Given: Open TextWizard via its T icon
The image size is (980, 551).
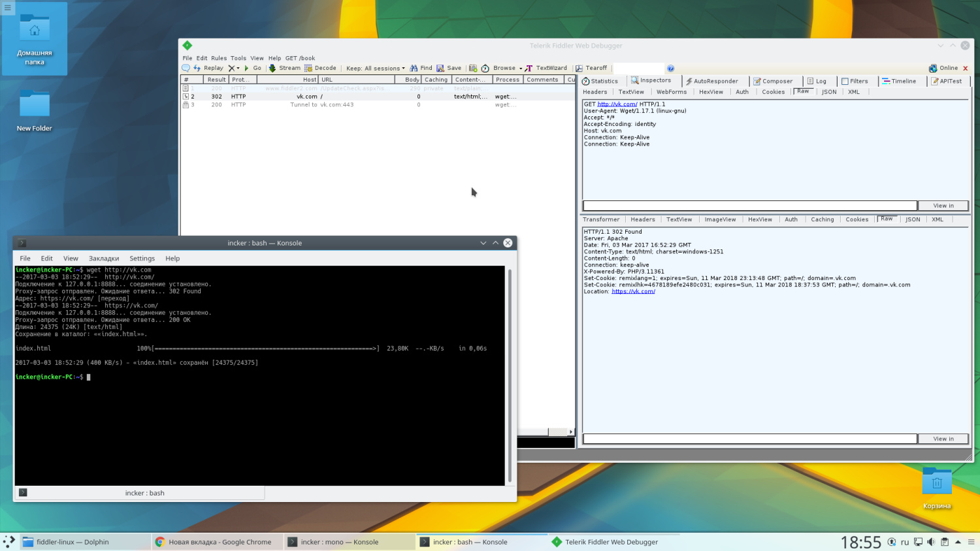Looking at the screenshot, I should coord(529,68).
